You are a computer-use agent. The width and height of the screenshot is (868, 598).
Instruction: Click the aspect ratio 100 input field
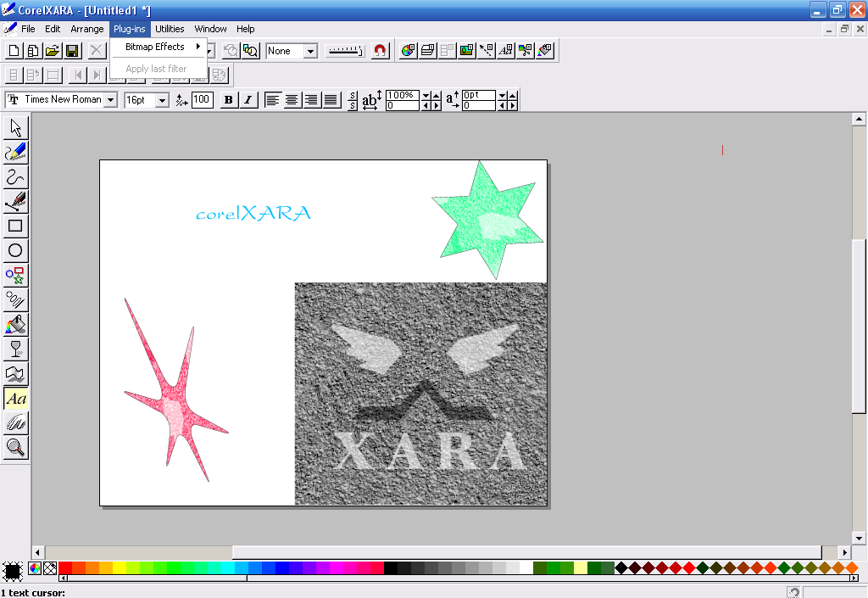tap(202, 100)
